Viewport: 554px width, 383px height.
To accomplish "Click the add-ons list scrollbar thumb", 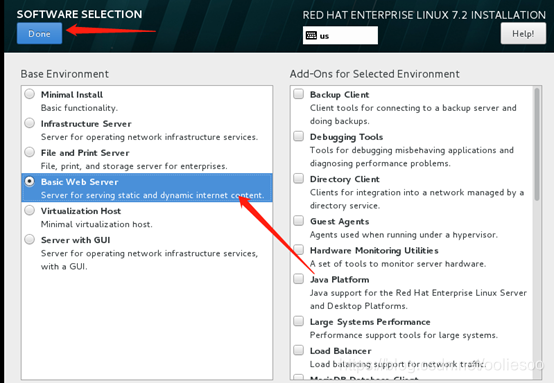I will (x=537, y=144).
